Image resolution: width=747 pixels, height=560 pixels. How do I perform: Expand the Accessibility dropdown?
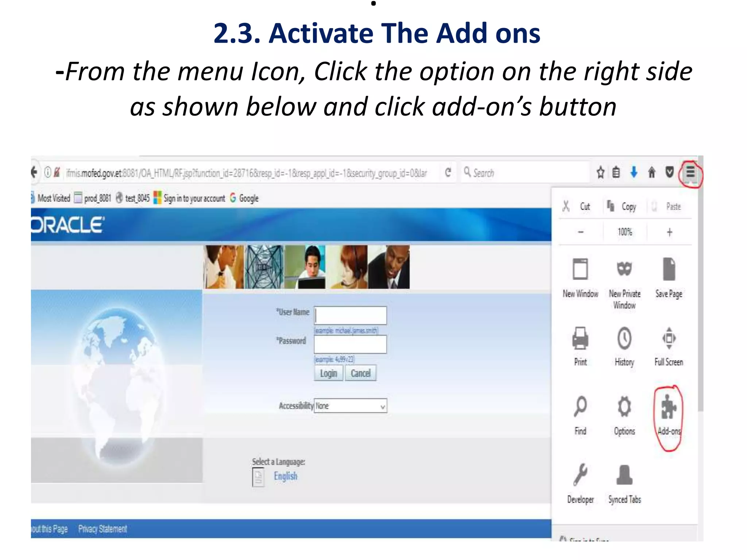point(350,406)
